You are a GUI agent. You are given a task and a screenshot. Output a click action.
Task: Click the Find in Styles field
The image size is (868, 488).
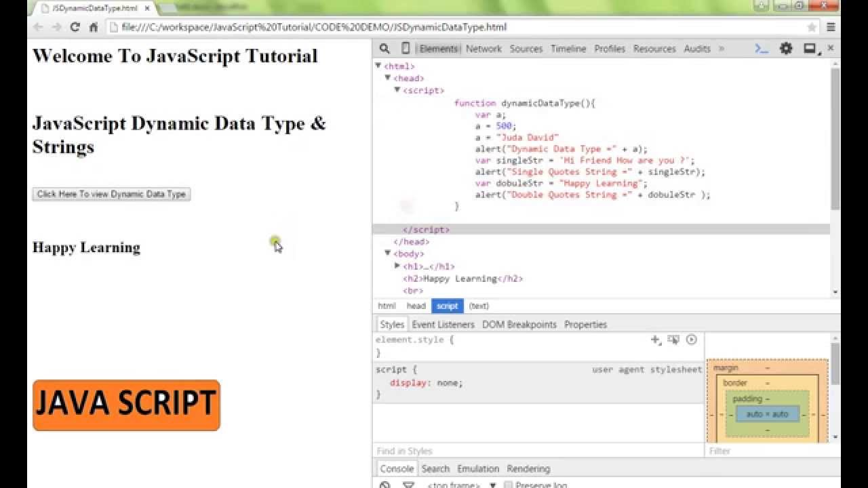pyautogui.click(x=538, y=451)
